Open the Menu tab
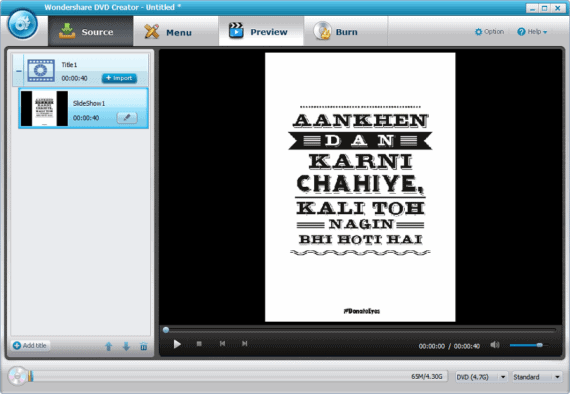 176,32
